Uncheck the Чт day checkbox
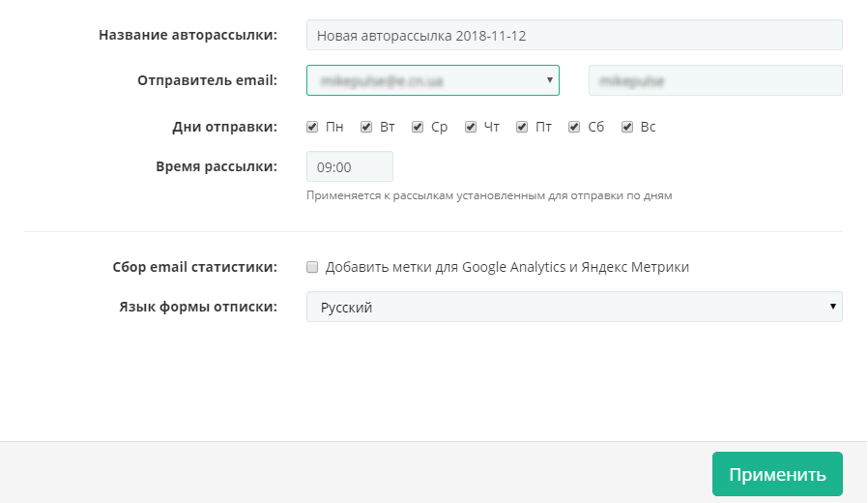Image resolution: width=868 pixels, height=503 pixels. click(471, 127)
